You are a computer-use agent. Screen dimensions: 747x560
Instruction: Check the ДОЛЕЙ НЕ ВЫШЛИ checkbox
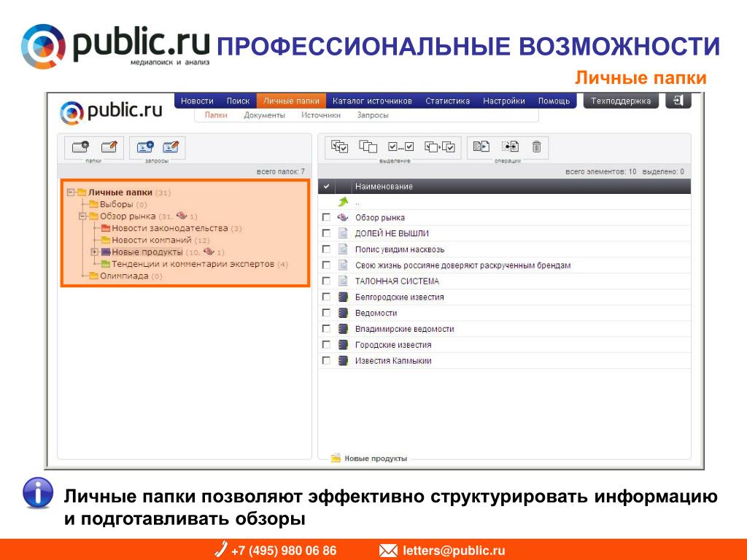[x=326, y=233]
